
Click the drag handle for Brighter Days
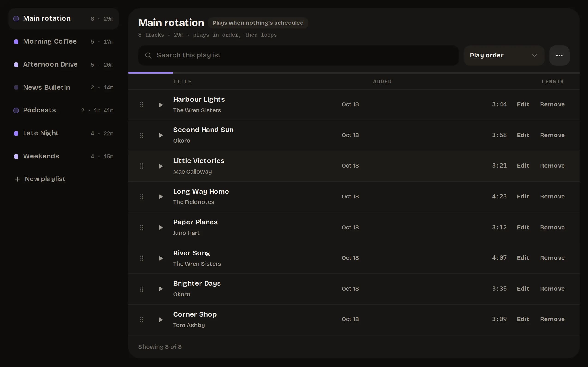[142, 289]
